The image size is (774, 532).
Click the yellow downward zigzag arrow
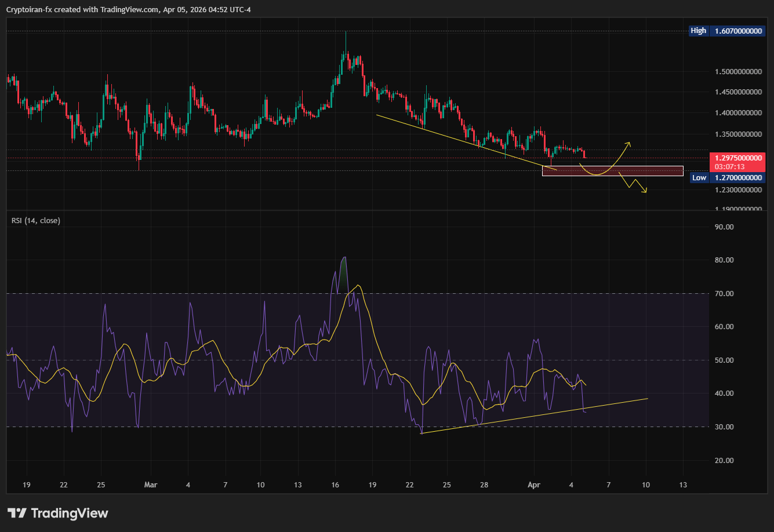(634, 184)
